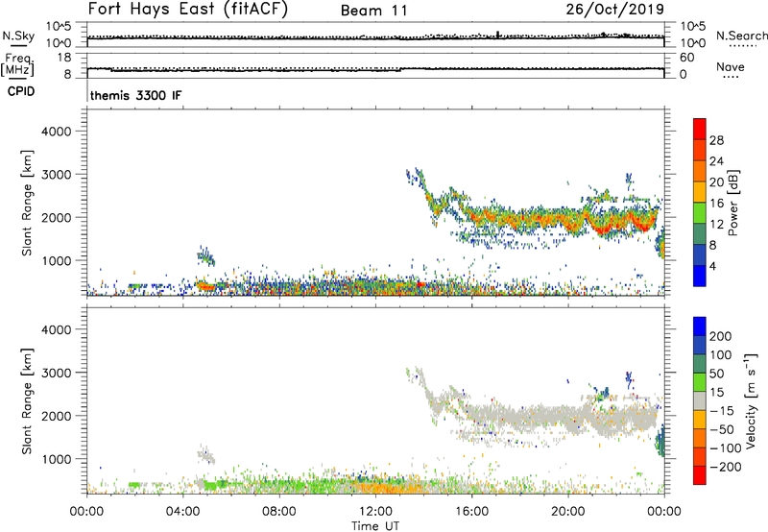The image size is (768, 532).
Task: Click '3000' on velocity panel range axis
Action: click(x=56, y=373)
